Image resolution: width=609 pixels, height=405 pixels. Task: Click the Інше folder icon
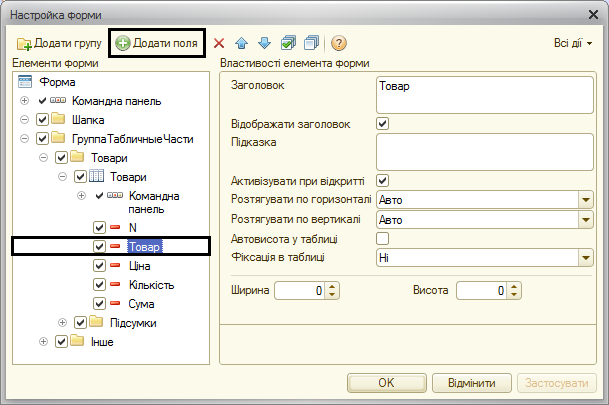click(77, 341)
